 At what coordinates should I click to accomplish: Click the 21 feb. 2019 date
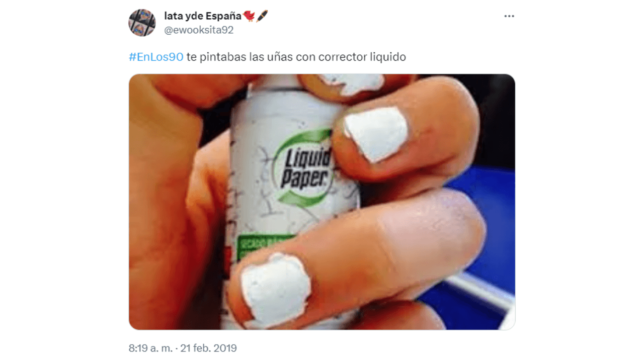click(x=208, y=348)
